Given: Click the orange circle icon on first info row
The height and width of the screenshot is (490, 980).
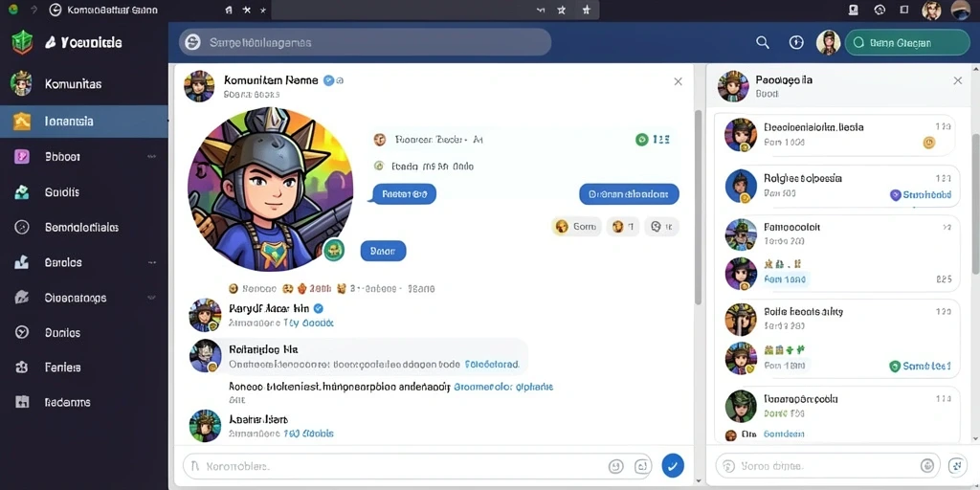Looking at the screenshot, I should point(379,140).
